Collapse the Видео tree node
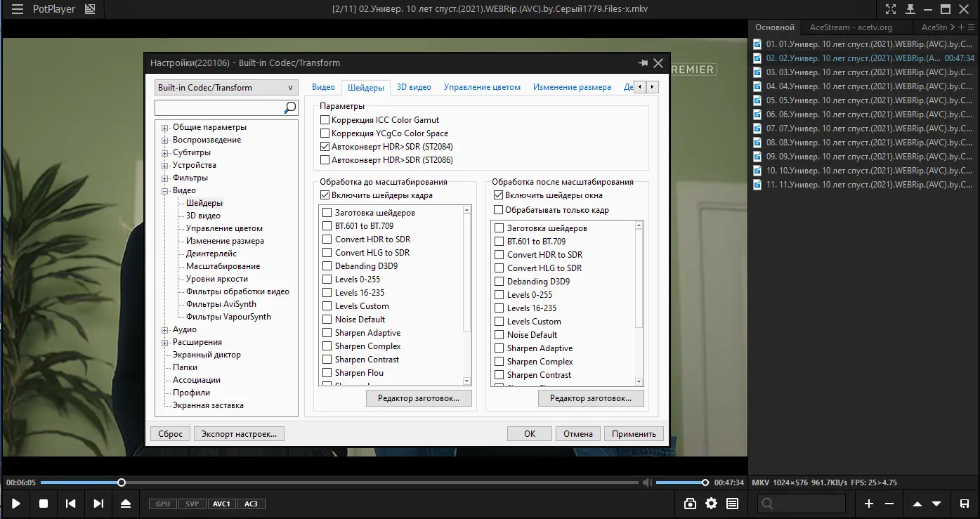 [x=165, y=191]
